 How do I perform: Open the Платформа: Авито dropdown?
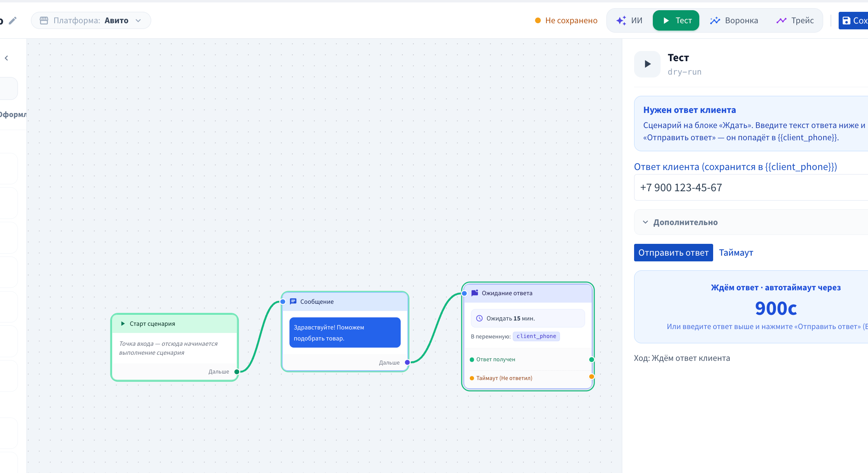point(91,20)
